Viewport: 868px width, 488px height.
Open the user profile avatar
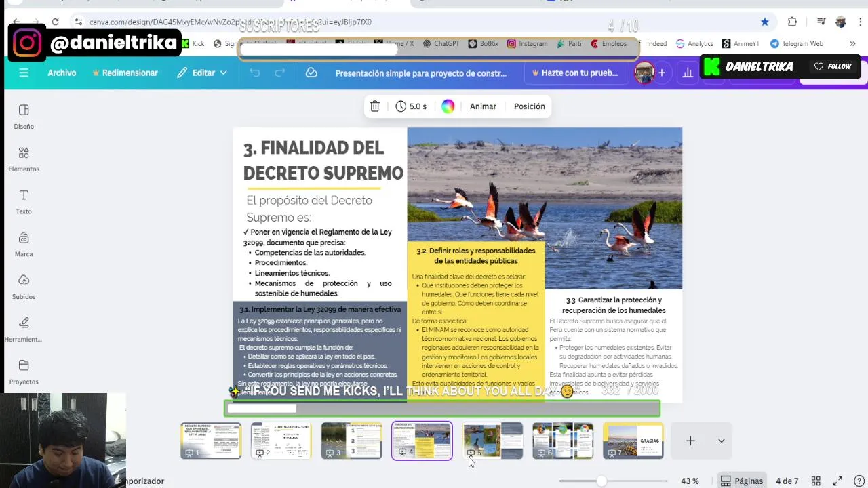(x=644, y=73)
